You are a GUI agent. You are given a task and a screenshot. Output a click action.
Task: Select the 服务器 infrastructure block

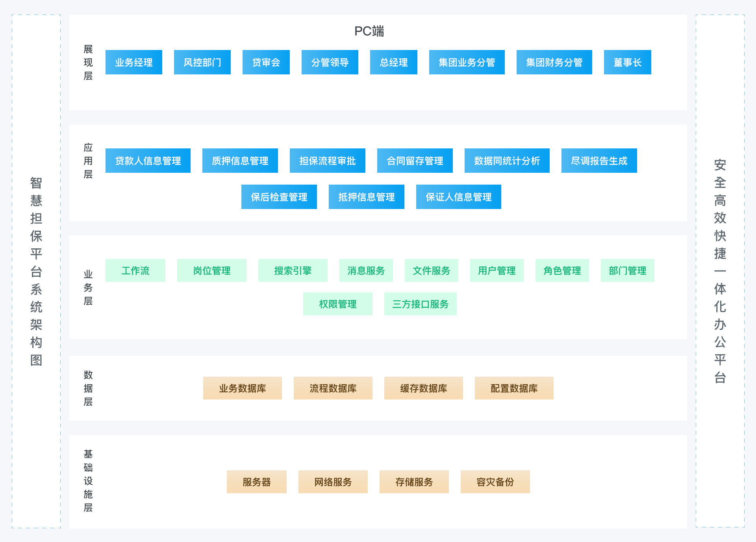point(256,482)
